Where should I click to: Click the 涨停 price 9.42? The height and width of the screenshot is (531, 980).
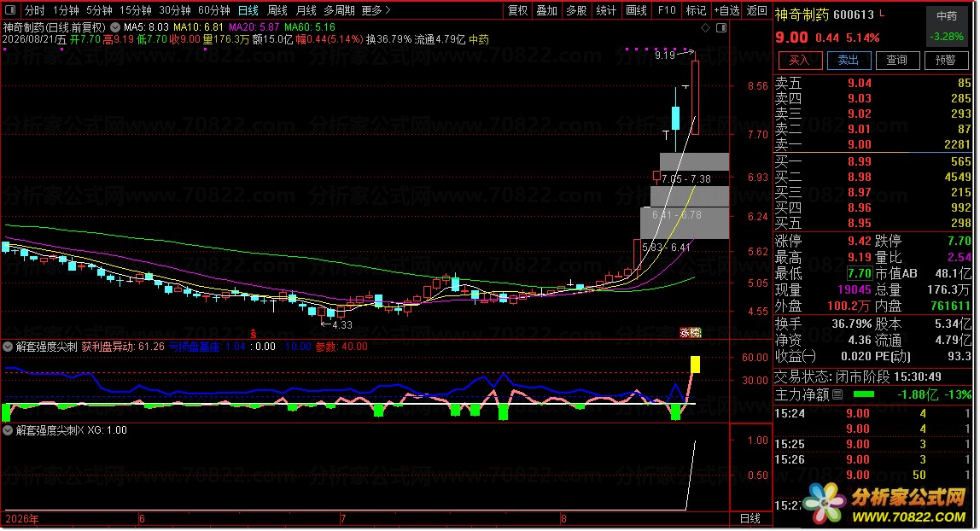[860, 241]
